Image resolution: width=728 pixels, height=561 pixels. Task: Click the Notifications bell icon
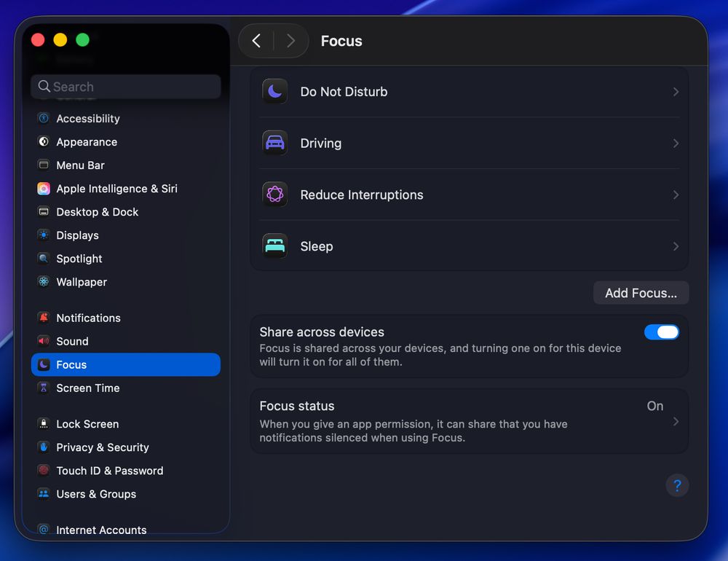point(44,318)
